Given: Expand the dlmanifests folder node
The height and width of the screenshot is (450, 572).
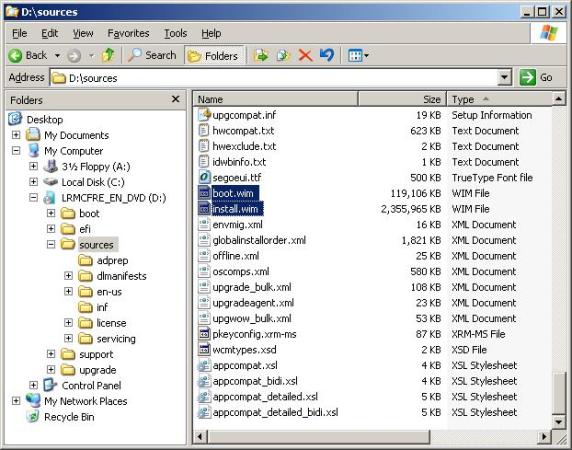Looking at the screenshot, I should point(68,276).
